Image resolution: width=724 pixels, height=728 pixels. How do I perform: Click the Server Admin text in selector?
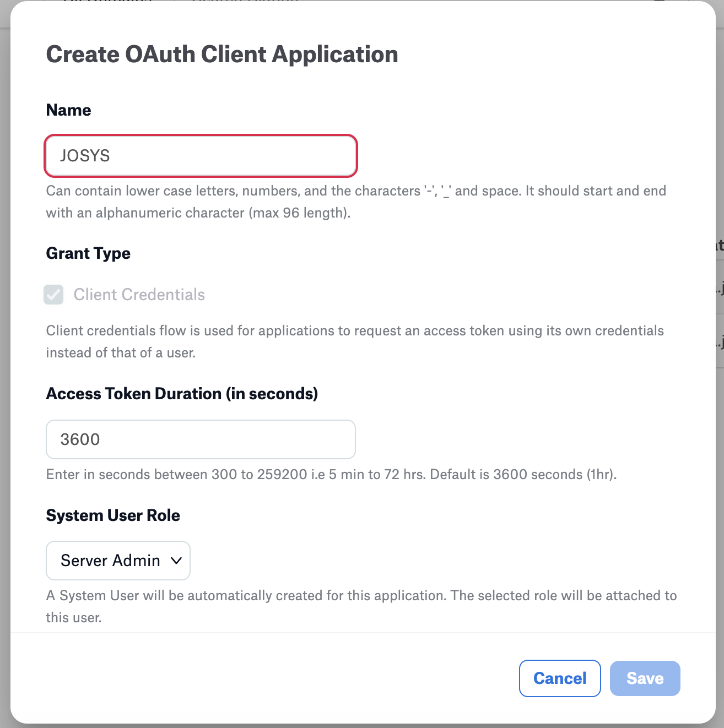tap(110, 561)
